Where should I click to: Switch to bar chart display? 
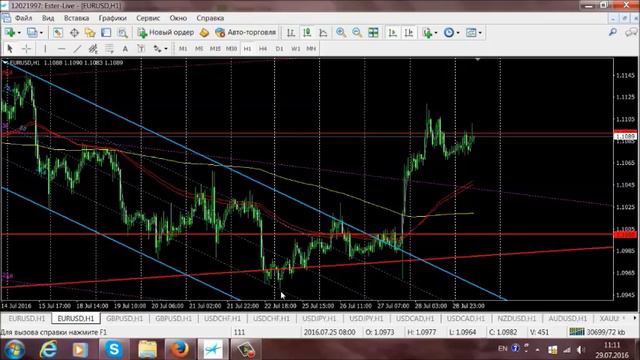pos(291,33)
